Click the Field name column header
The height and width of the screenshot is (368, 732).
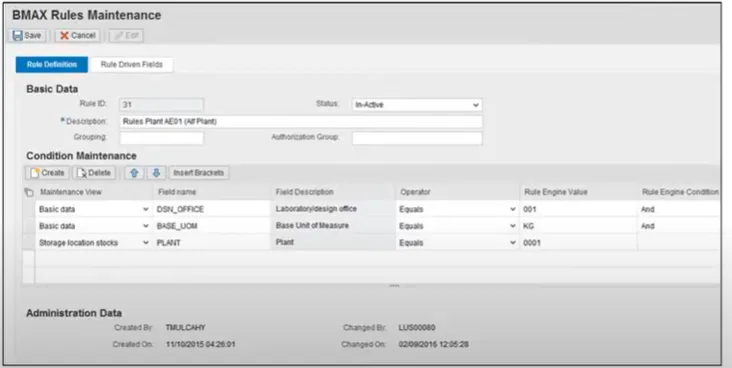[177, 192]
